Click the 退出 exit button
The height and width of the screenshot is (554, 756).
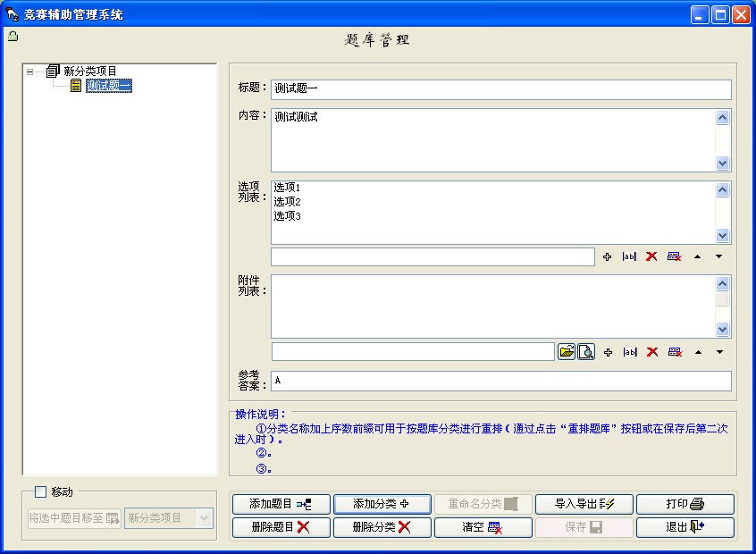tap(685, 527)
